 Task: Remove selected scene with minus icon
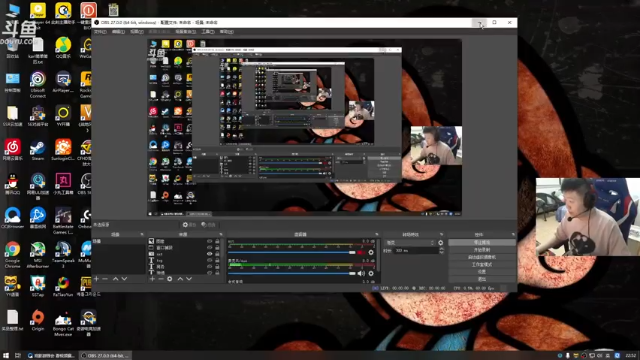pyautogui.click(x=105, y=279)
